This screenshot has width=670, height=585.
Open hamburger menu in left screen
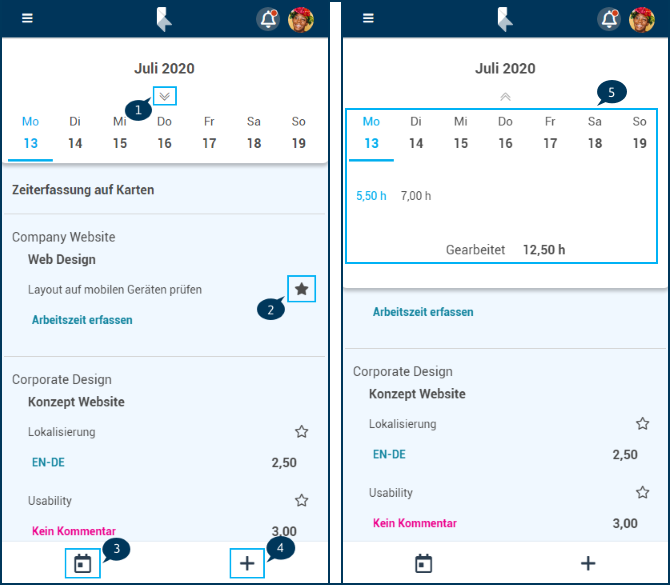[27, 18]
